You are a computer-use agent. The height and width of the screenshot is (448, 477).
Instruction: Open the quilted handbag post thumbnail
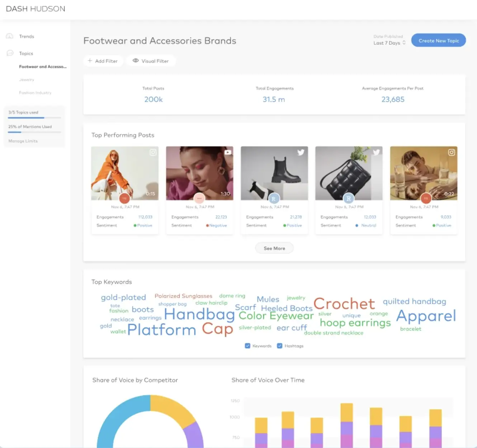[x=349, y=173]
